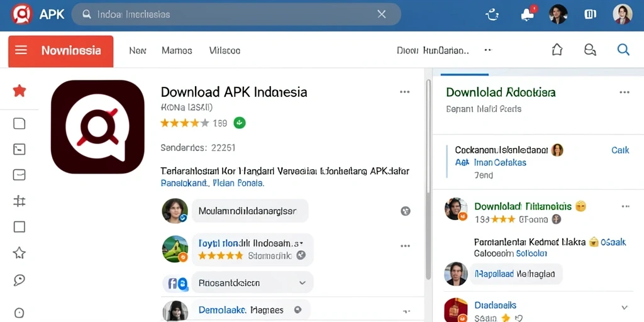The width and height of the screenshot is (644, 322).
Task: Click the hand-wave icon left of the bell
Action: click(492, 15)
